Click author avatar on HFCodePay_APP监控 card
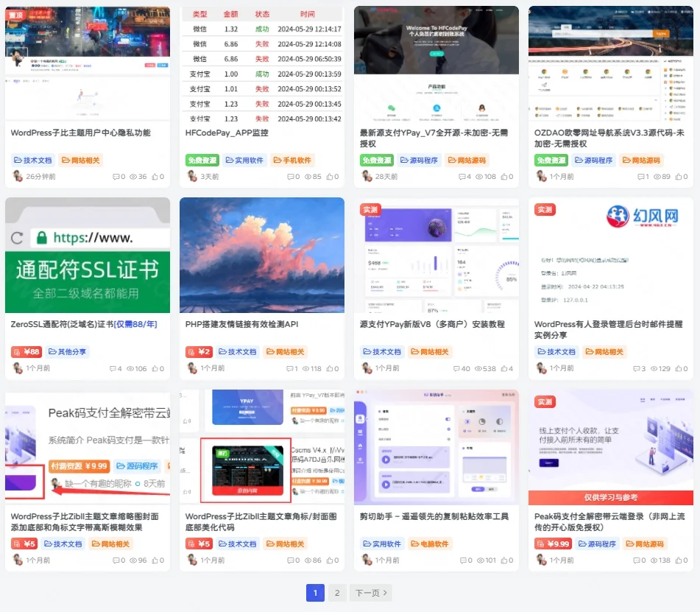The image size is (700, 612). pos(192,177)
